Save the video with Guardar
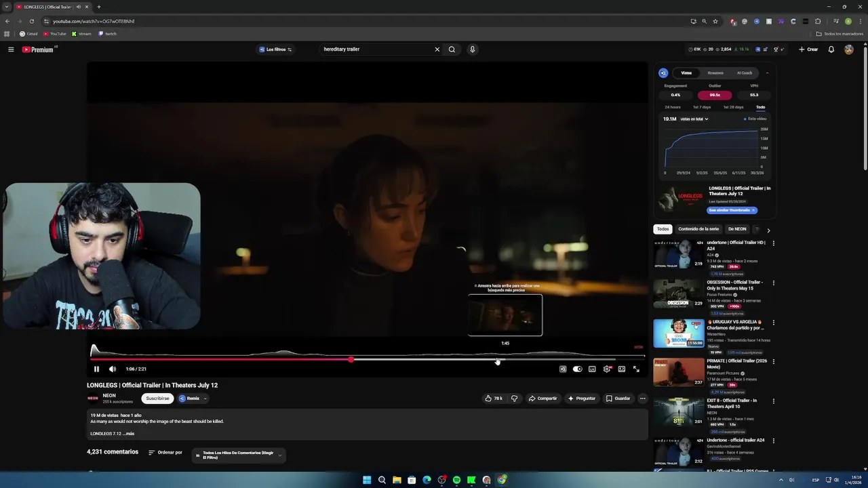Viewport: 868px width, 488px height. click(618, 399)
